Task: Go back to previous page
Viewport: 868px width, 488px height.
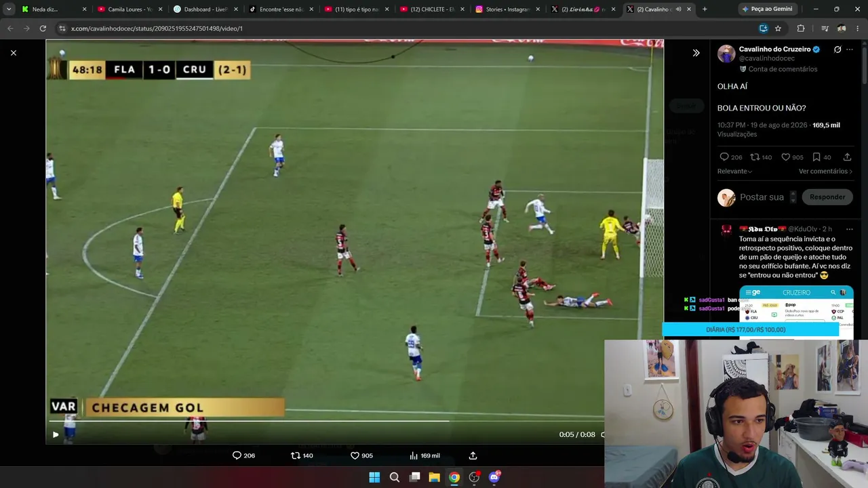Action: [10, 28]
